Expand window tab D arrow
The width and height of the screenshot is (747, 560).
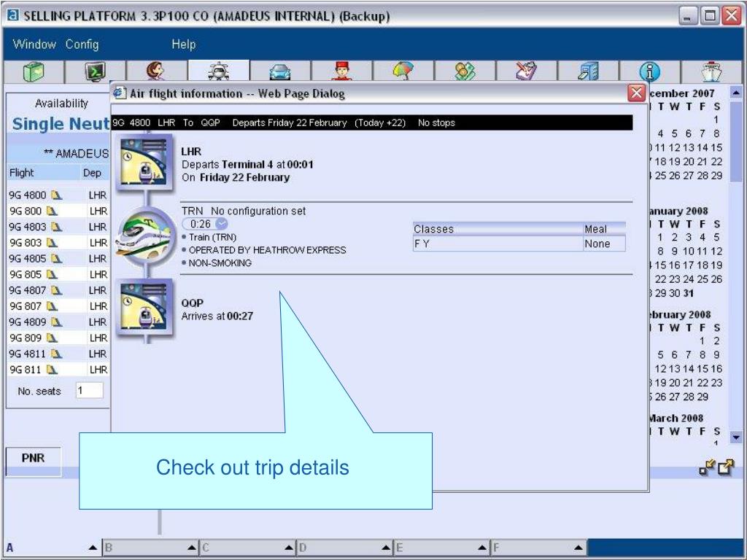(387, 548)
